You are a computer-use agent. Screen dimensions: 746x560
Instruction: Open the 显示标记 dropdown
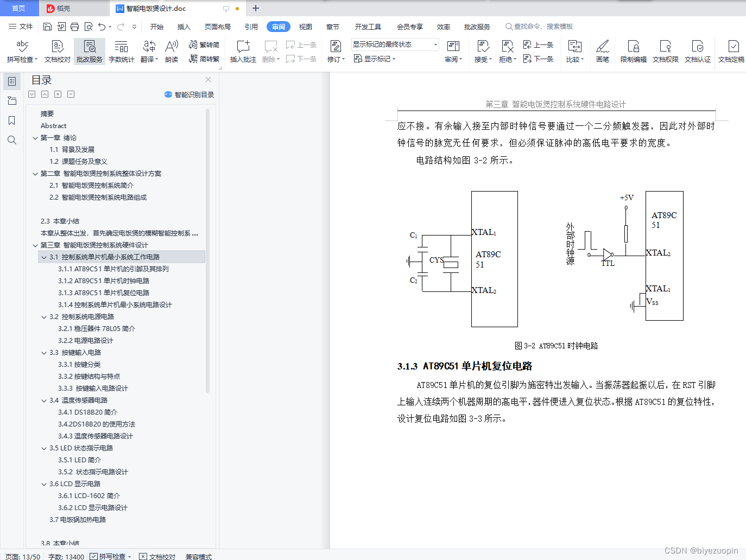tap(375, 59)
